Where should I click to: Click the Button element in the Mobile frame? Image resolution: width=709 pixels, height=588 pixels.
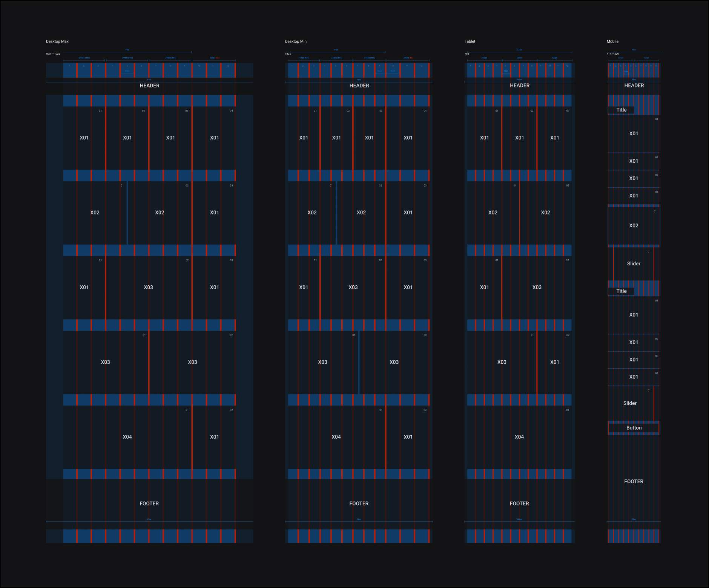click(x=634, y=428)
